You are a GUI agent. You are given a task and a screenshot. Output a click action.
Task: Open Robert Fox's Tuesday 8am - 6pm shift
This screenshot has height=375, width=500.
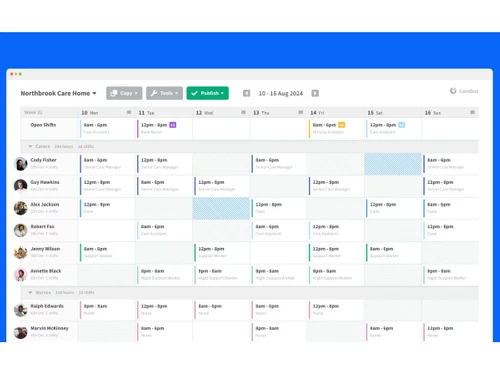coord(164,230)
